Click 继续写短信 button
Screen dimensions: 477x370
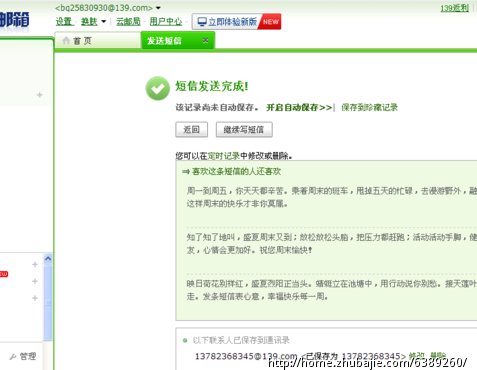[x=244, y=130]
